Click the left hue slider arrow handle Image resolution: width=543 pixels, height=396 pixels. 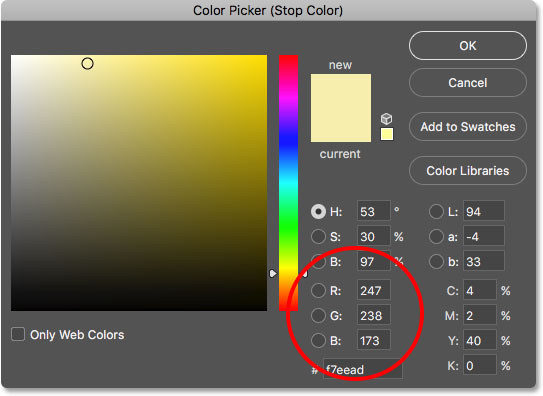(x=273, y=273)
